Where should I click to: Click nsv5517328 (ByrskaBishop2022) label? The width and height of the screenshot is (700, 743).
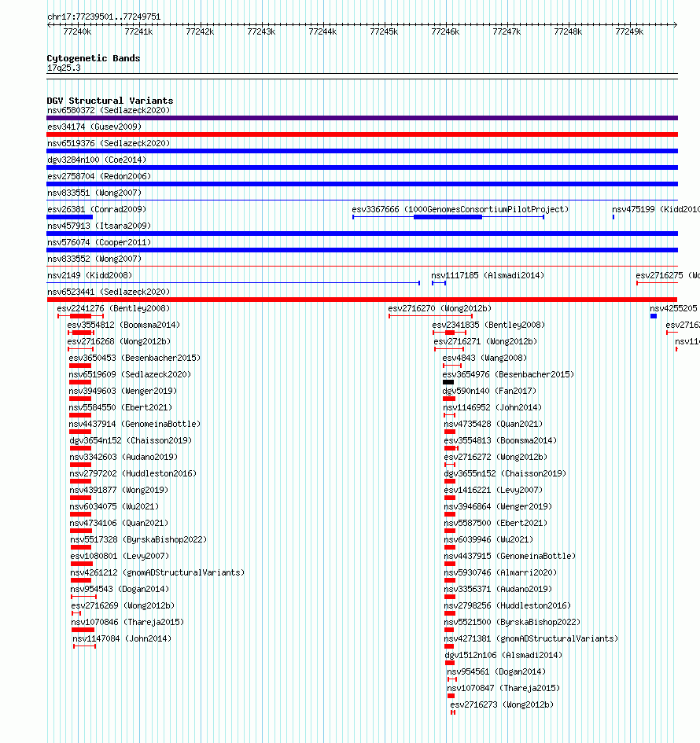pyautogui.click(x=139, y=539)
